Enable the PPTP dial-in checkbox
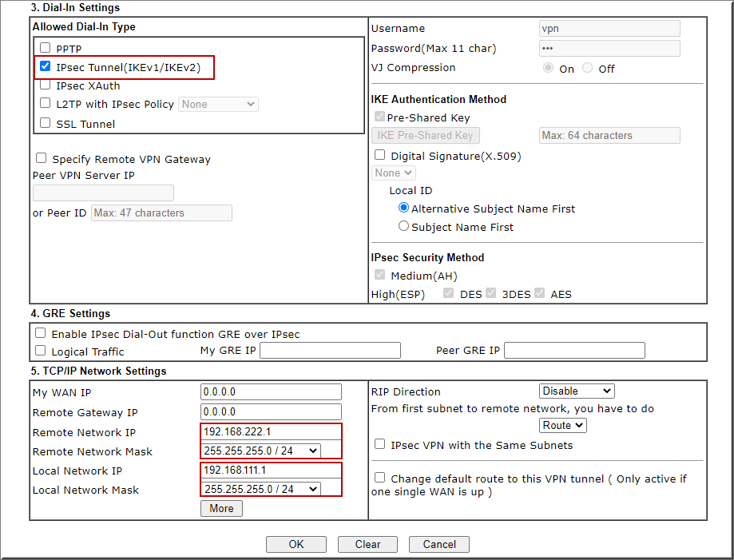734x560 pixels. [46, 48]
